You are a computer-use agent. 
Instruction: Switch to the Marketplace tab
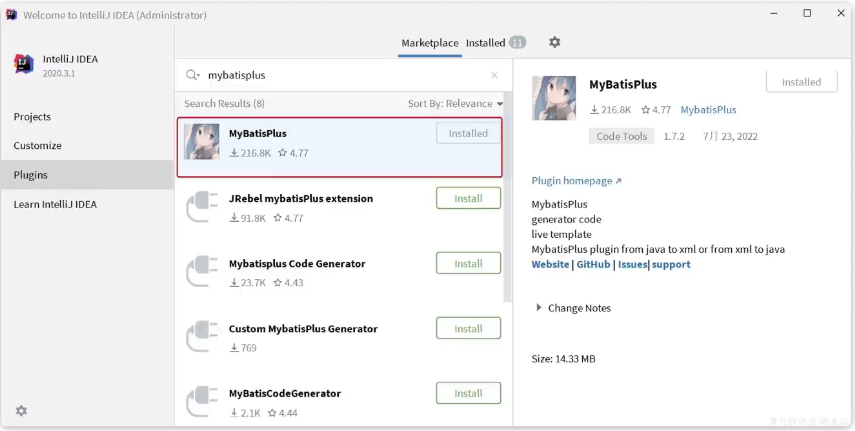click(430, 43)
